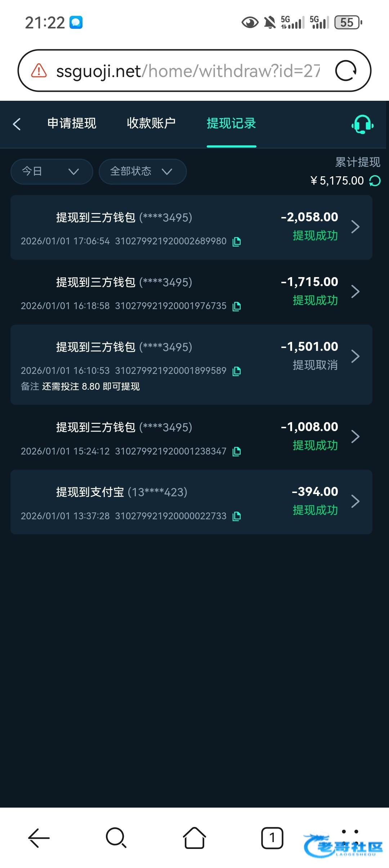The width and height of the screenshot is (389, 868).
Task: Open the browser tab switcher
Action: click(272, 838)
